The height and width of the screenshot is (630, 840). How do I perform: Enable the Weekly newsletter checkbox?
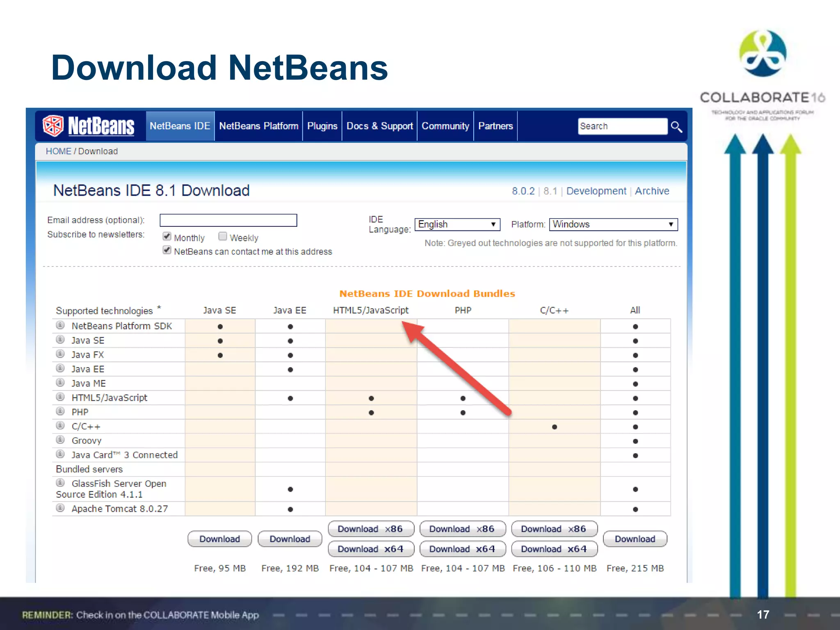point(223,236)
